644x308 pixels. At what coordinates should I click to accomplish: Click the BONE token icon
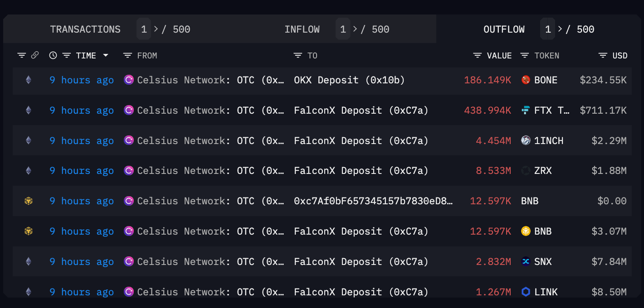click(526, 80)
